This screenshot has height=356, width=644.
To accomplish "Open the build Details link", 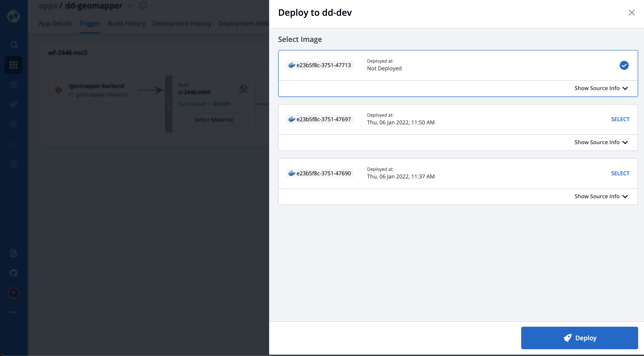I will coord(221,103).
